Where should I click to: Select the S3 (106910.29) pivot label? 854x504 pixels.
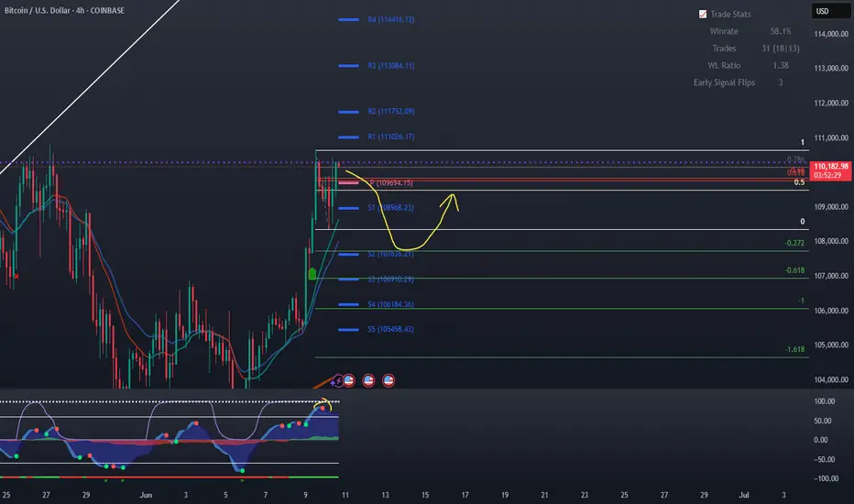coord(390,279)
